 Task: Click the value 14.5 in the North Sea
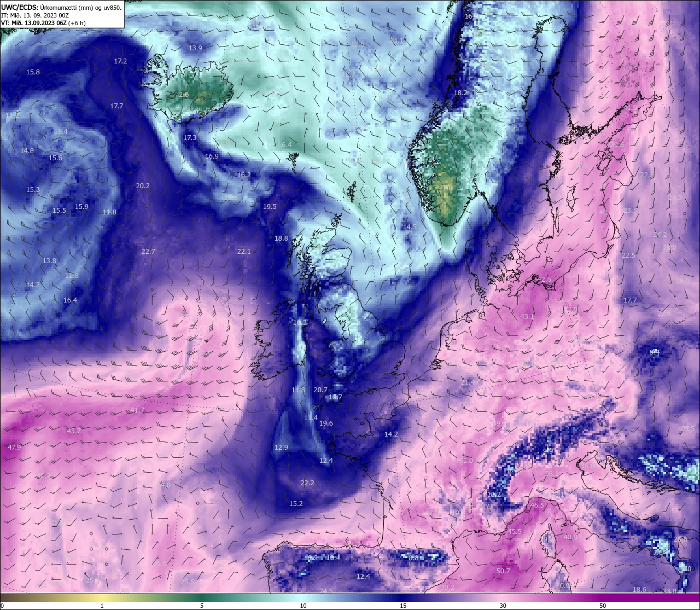pyautogui.click(x=410, y=227)
